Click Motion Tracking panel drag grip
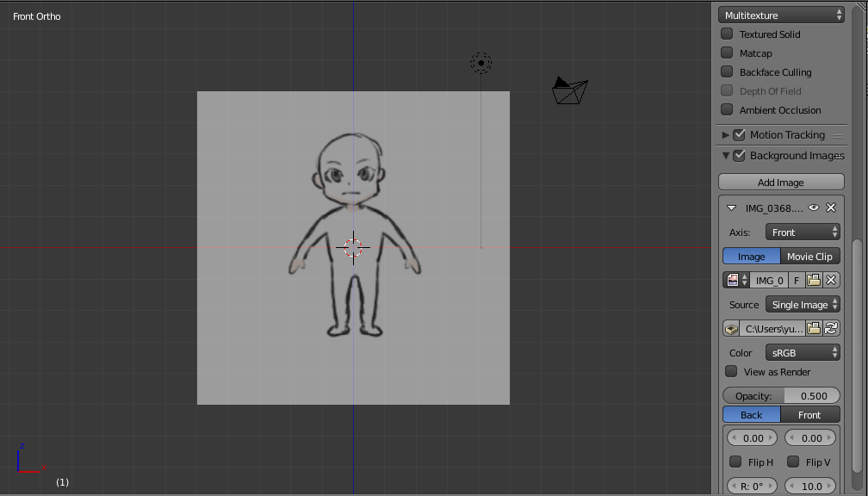The height and width of the screenshot is (496, 868). (838, 136)
